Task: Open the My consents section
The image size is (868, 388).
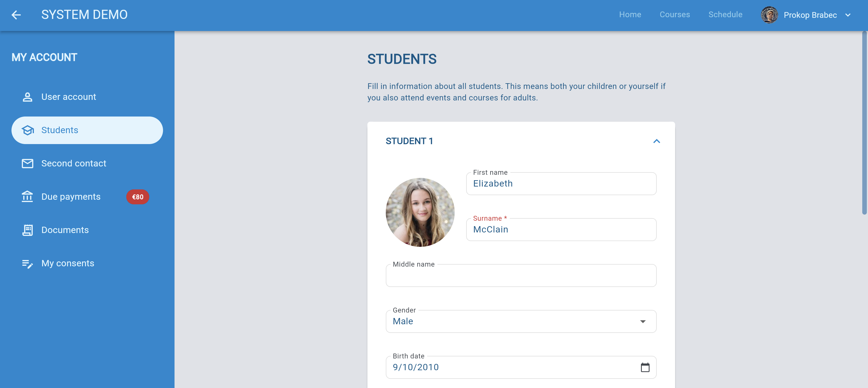Action: click(x=68, y=263)
